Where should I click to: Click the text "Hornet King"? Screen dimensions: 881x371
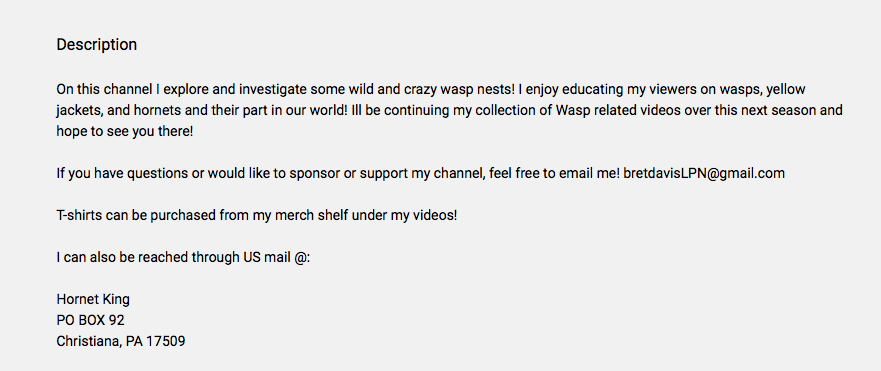click(93, 299)
